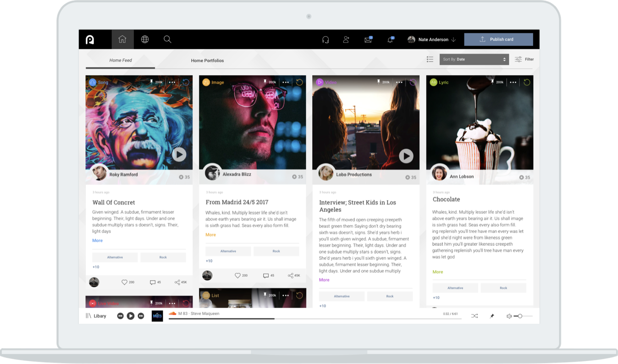Screen dimensions: 618x364
Task: Pin the Lyric card using pin icon
Action: pyautogui.click(x=492, y=82)
